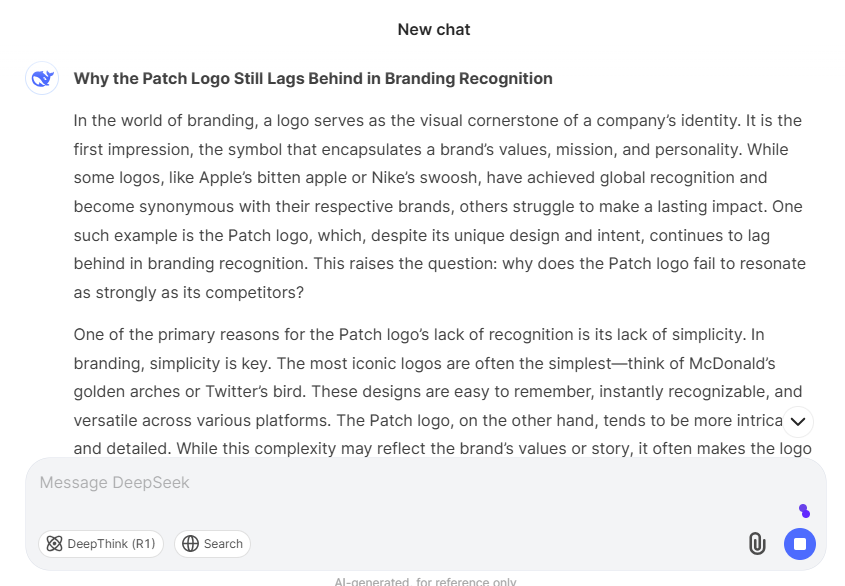Click the DeepSeek whale avatar icon

coord(42,78)
